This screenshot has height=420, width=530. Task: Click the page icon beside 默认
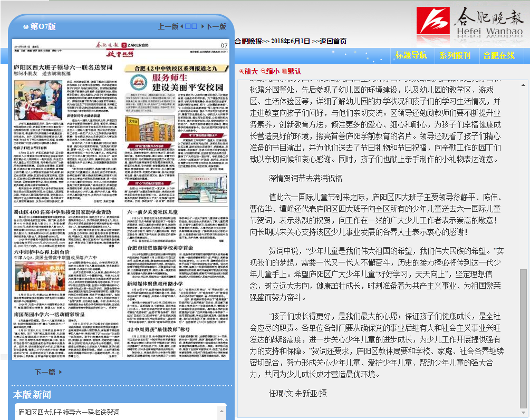tap(285, 71)
